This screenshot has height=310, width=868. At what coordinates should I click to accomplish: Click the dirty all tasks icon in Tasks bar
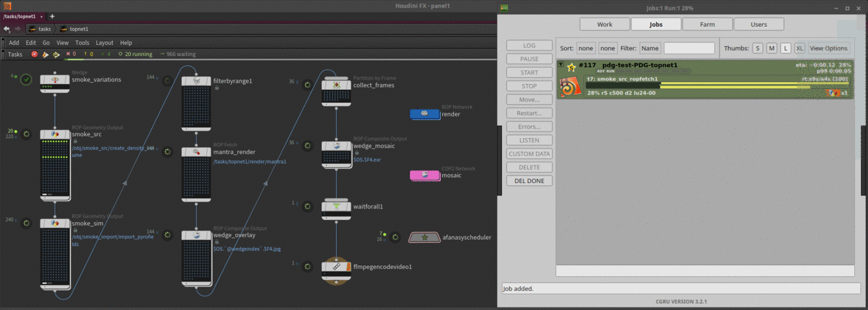tap(35, 54)
